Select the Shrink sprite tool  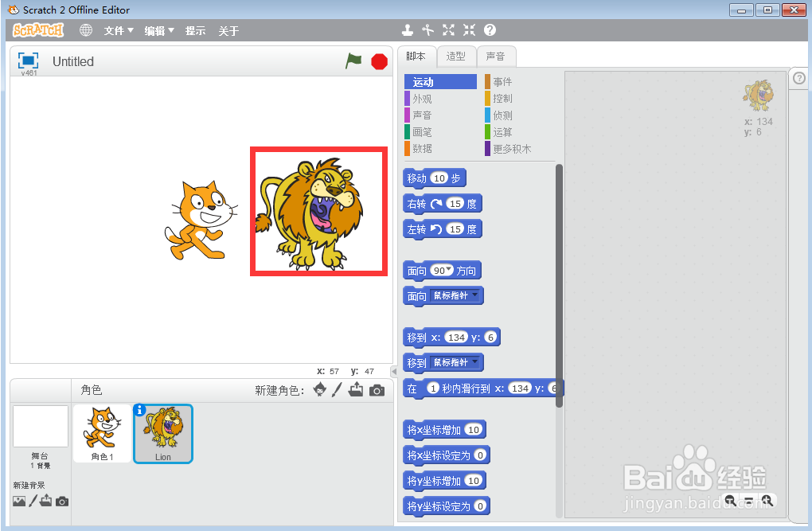pos(469,30)
